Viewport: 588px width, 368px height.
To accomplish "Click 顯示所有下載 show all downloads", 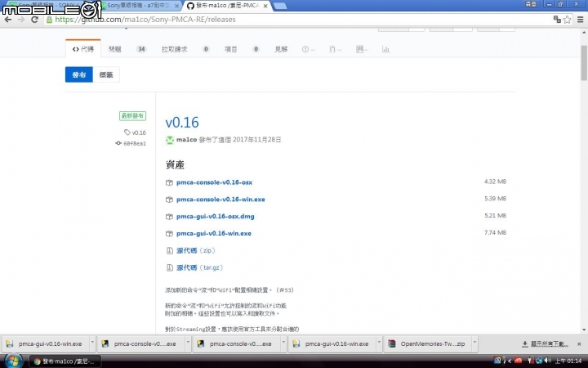I will pos(546,343).
